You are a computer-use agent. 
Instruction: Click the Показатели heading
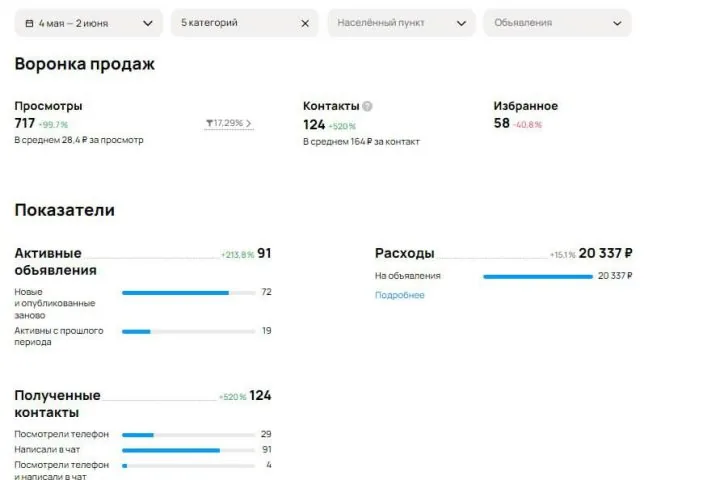pos(65,210)
